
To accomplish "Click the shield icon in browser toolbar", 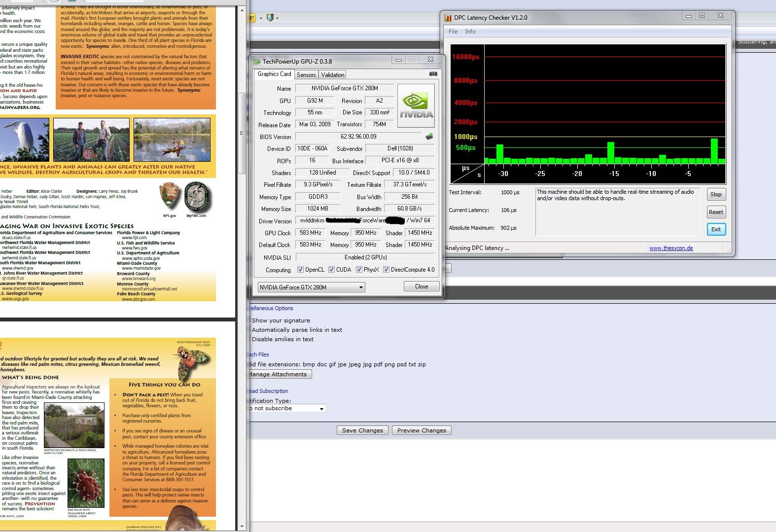I will [x=270, y=18].
